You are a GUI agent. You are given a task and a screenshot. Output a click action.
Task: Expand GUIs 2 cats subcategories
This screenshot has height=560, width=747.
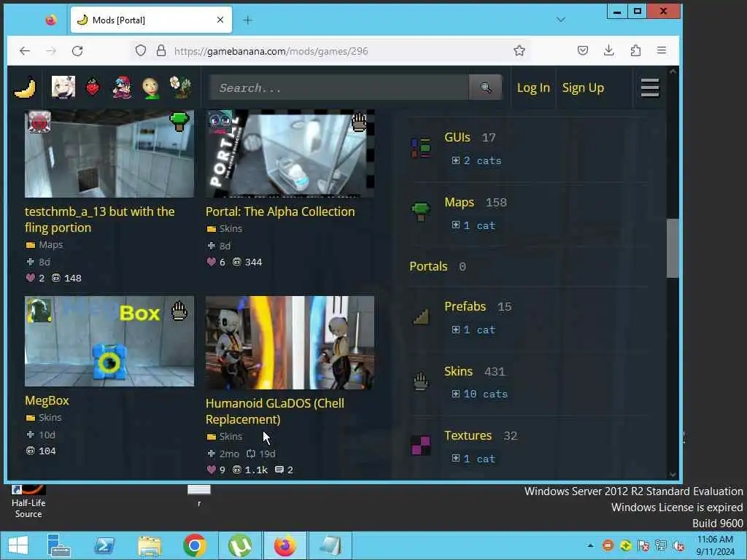click(x=476, y=160)
